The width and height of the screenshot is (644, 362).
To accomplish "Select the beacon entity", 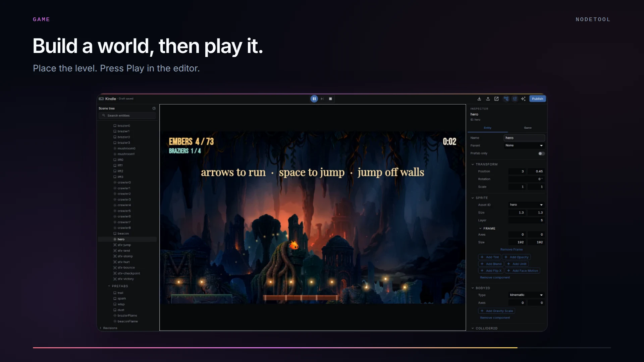I will point(127,233).
